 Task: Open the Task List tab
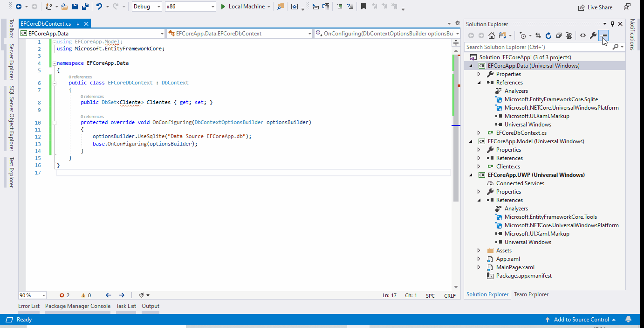pyautogui.click(x=126, y=307)
